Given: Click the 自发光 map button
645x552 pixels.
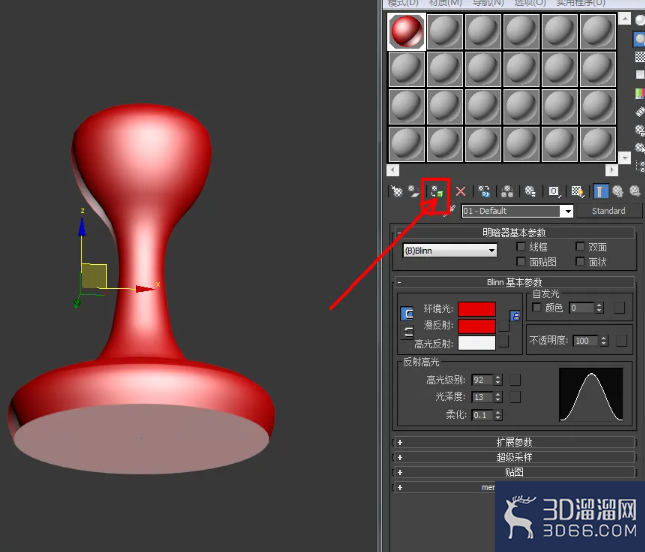Looking at the screenshot, I should [x=619, y=308].
